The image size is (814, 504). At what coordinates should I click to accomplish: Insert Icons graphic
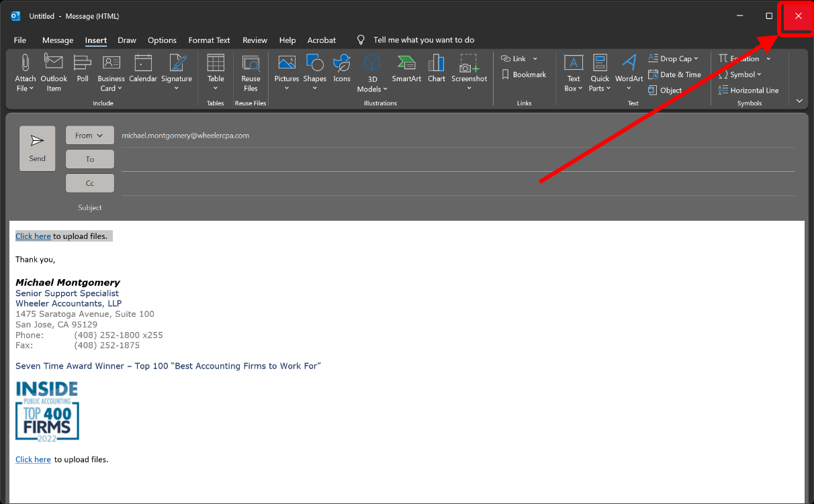[342, 68]
